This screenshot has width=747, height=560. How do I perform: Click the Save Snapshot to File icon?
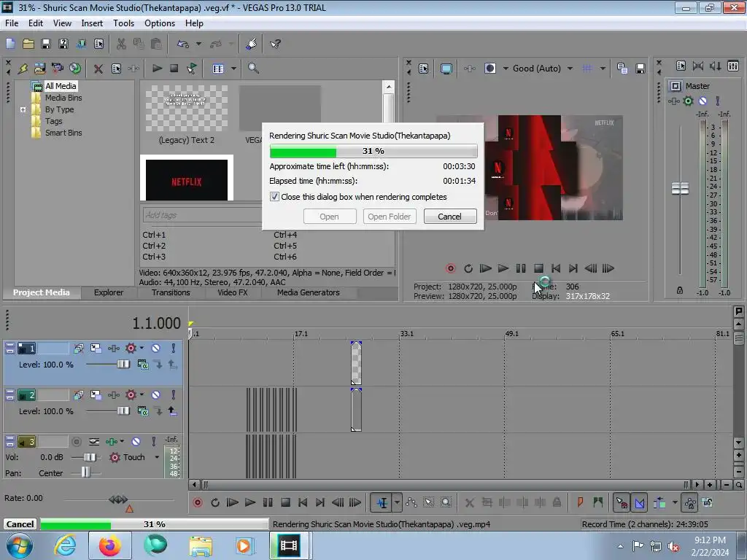640,69
